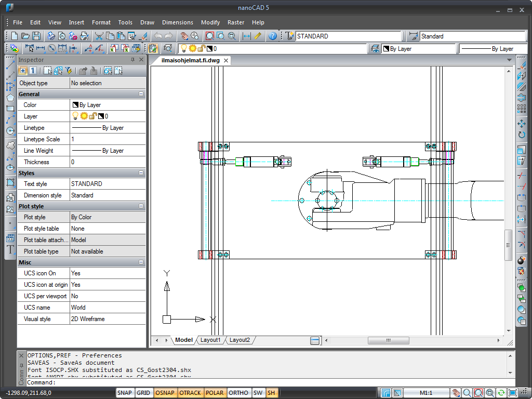Switch to the Layout2 tab
The height and width of the screenshot is (399, 532).
click(x=240, y=340)
